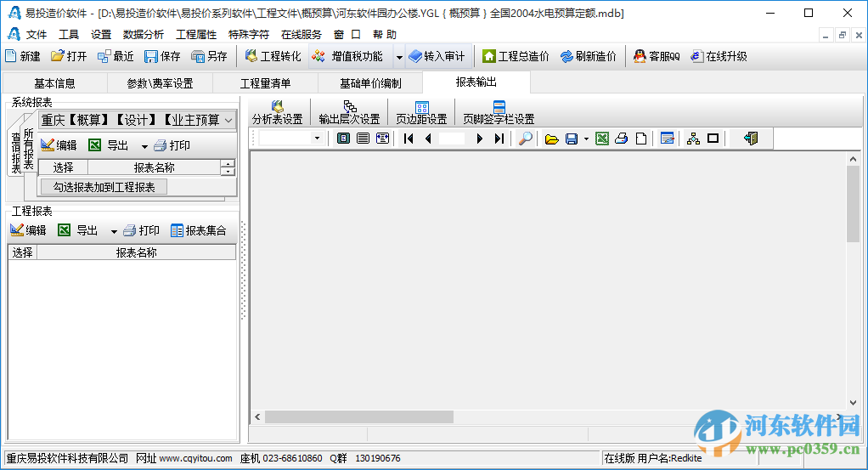Image resolution: width=868 pixels, height=470 pixels.
Task: Select 查询报表 vertical tab
Action: pos(15,153)
